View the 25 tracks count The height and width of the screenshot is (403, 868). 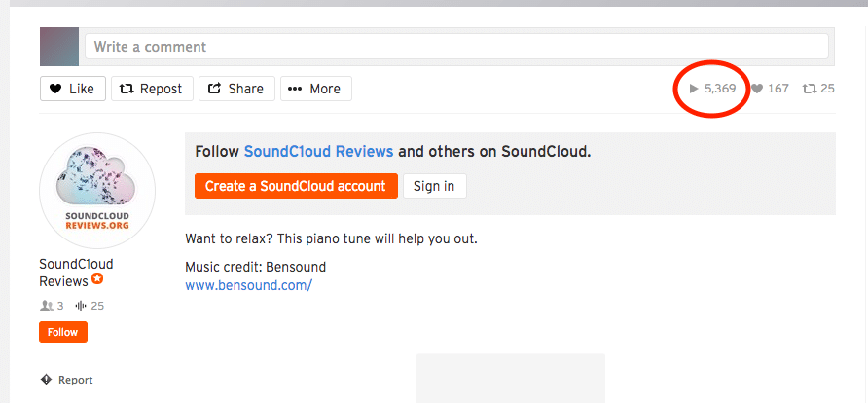(x=90, y=306)
